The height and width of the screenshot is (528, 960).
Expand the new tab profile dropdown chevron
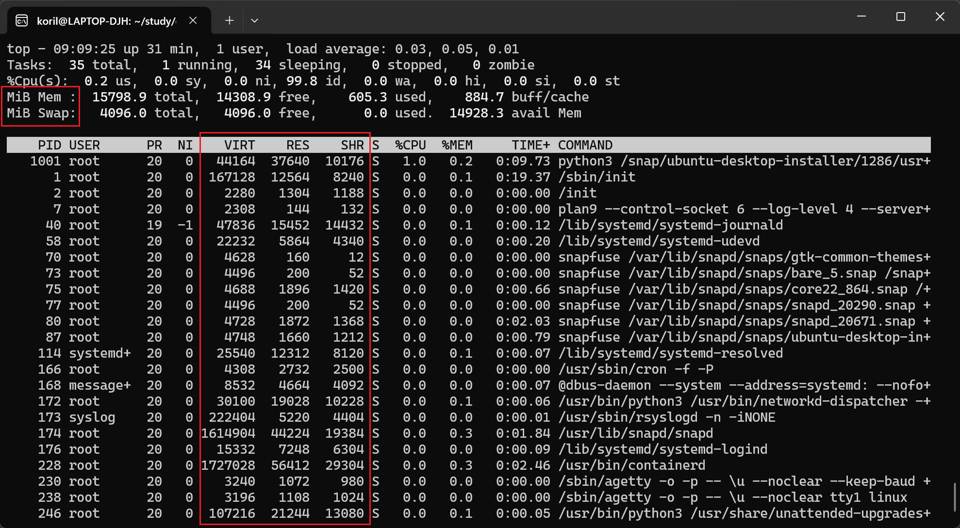pyautogui.click(x=255, y=20)
